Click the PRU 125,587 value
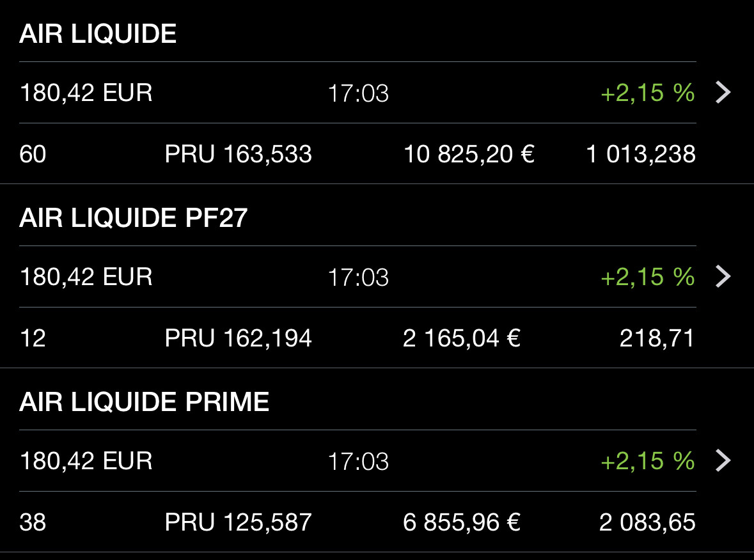The height and width of the screenshot is (560, 754). click(x=238, y=522)
